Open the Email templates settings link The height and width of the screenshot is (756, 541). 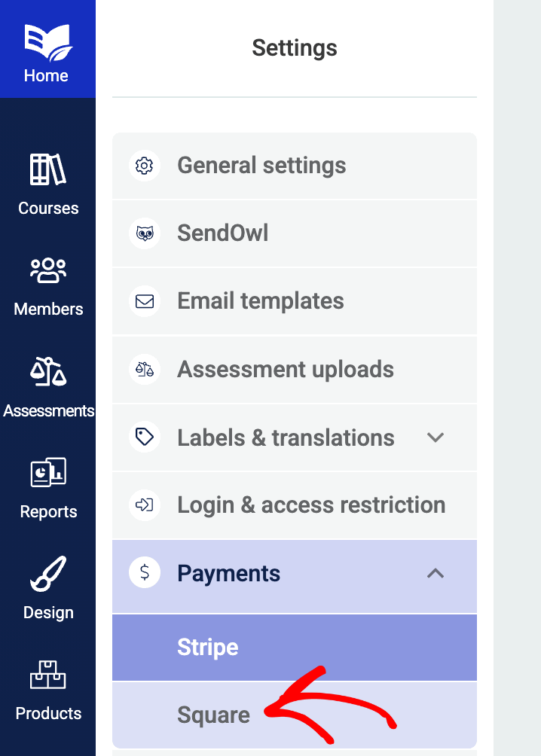[x=260, y=301]
